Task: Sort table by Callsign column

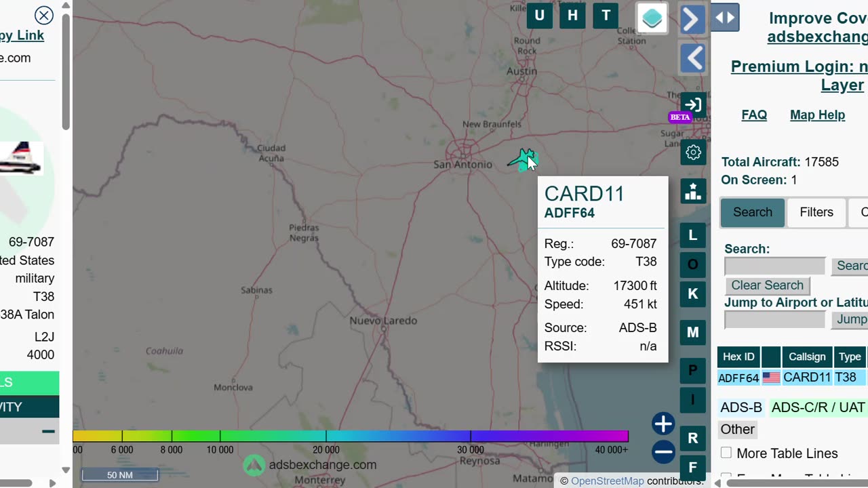Action: click(807, 357)
